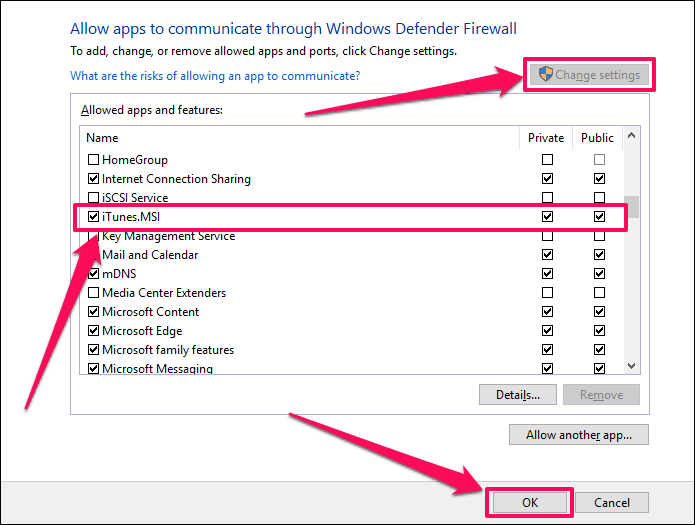Toggle mDNS Public checkbox
The image size is (695, 525).
click(599, 274)
